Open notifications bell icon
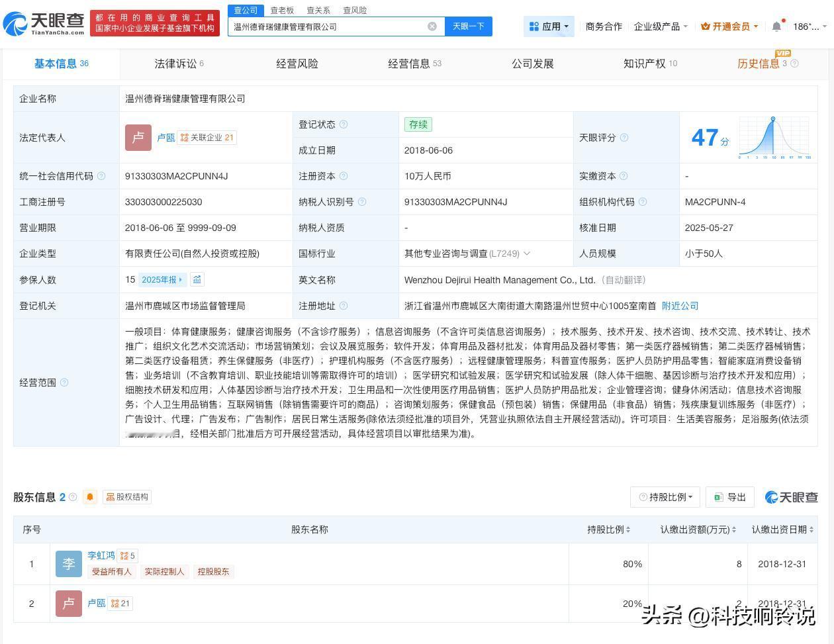 click(776, 26)
